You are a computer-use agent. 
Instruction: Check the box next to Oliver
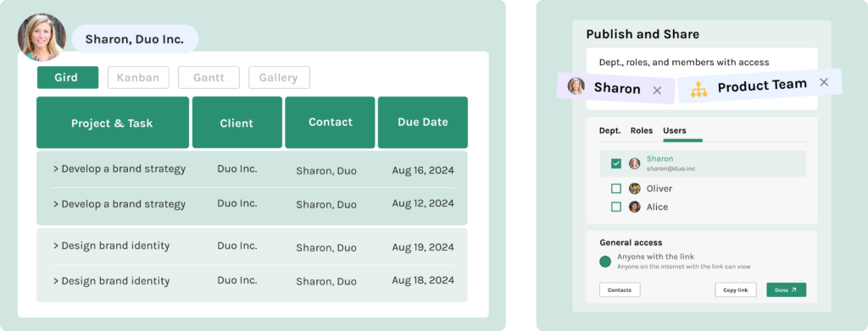(x=616, y=189)
